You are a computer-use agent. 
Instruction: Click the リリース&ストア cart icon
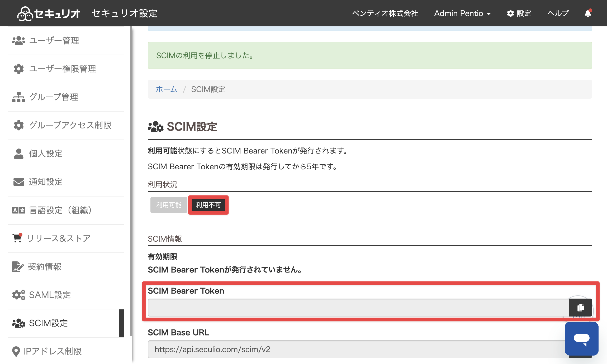(x=17, y=238)
